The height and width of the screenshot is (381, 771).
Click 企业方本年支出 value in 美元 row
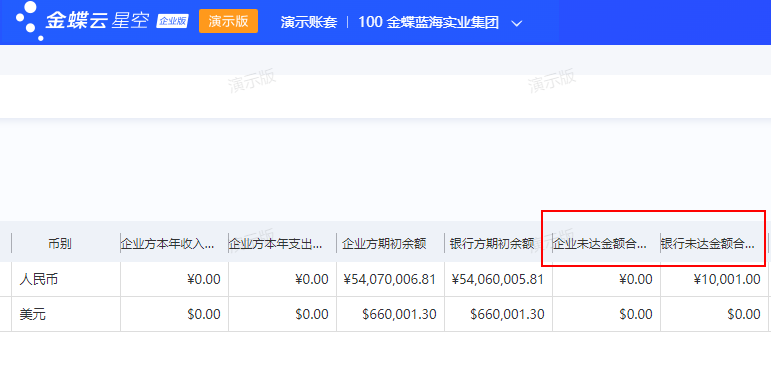coord(283,314)
